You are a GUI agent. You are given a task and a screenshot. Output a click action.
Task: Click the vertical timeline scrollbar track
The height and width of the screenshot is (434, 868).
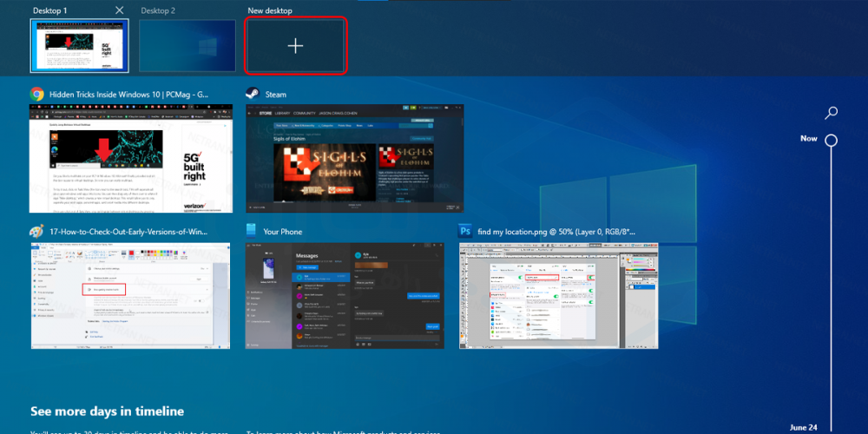coord(831,286)
